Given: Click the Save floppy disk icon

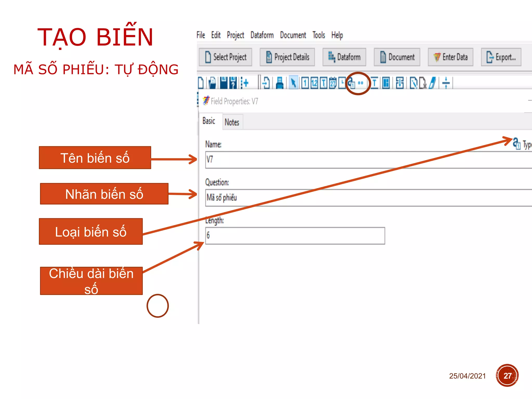Looking at the screenshot, I should click(224, 83).
